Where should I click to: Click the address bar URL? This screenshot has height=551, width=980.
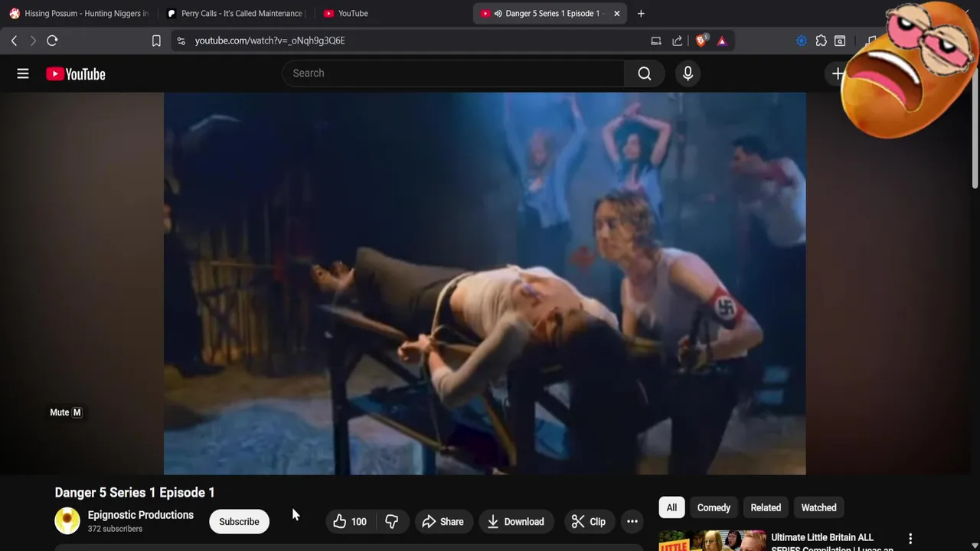tap(269, 41)
